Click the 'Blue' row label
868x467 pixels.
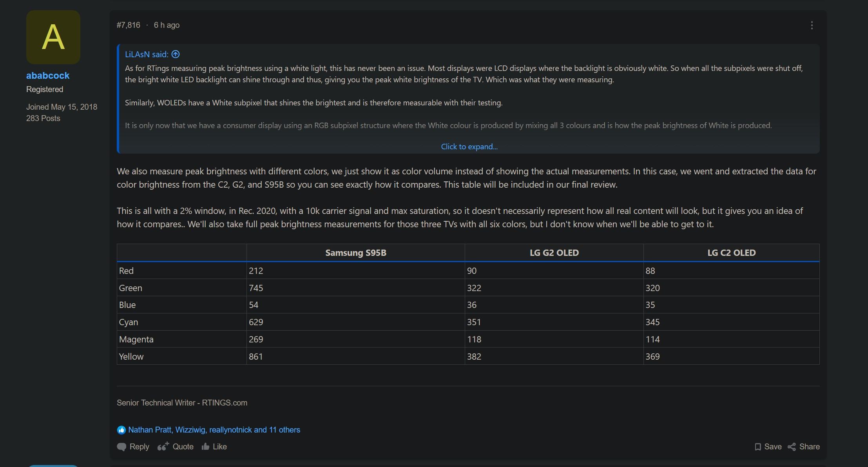[127, 305]
